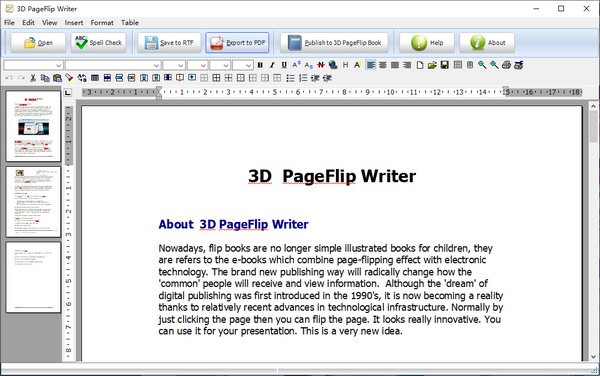This screenshot has width=600, height=376.
Task: Align text left
Action: [370, 65]
